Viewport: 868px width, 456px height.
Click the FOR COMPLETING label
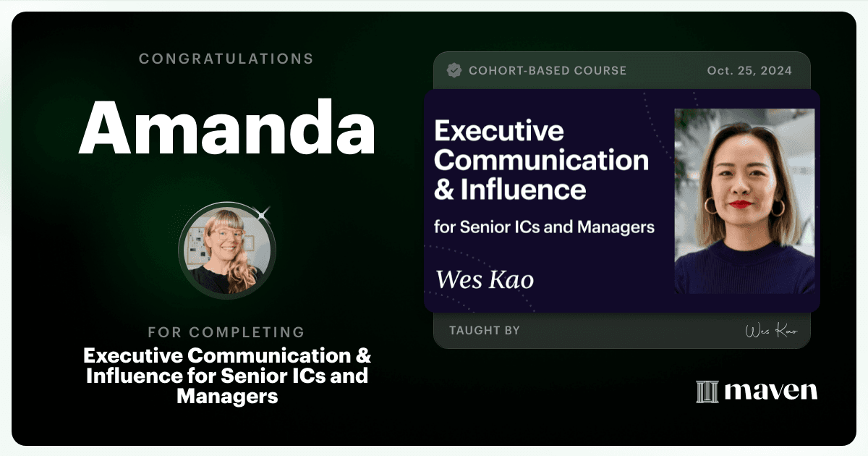click(226, 332)
